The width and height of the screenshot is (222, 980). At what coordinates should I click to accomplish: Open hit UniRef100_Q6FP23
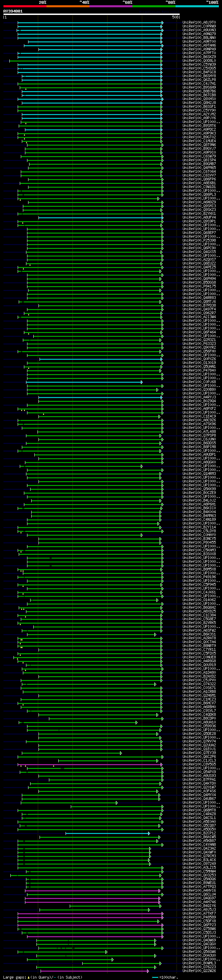point(199,925)
